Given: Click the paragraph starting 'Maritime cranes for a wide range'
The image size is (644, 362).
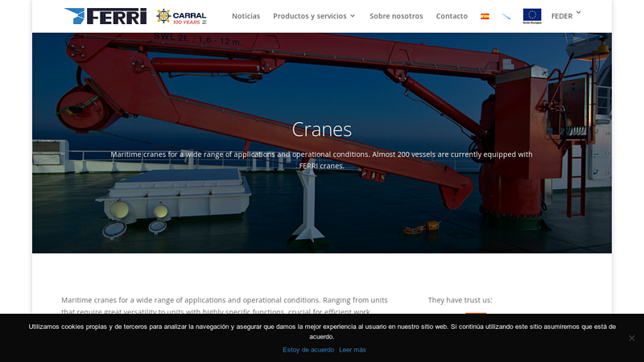Looking at the screenshot, I should pyautogui.click(x=225, y=306).
